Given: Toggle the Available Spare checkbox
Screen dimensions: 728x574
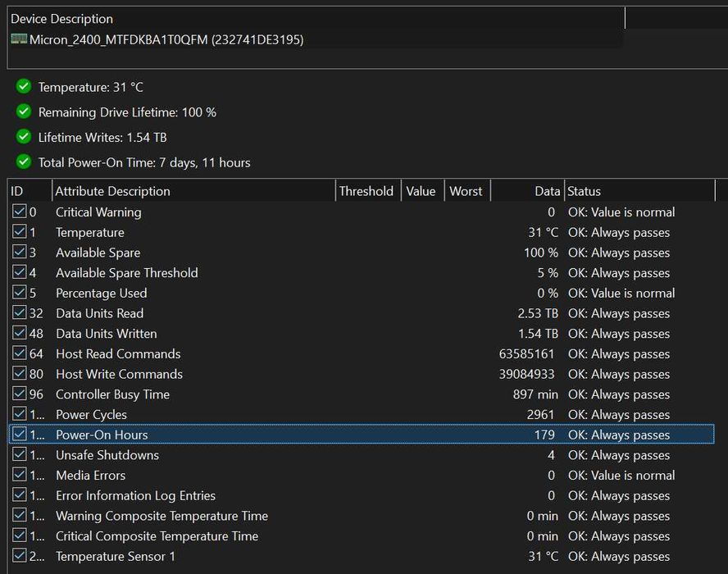Looking at the screenshot, I should tap(20, 253).
